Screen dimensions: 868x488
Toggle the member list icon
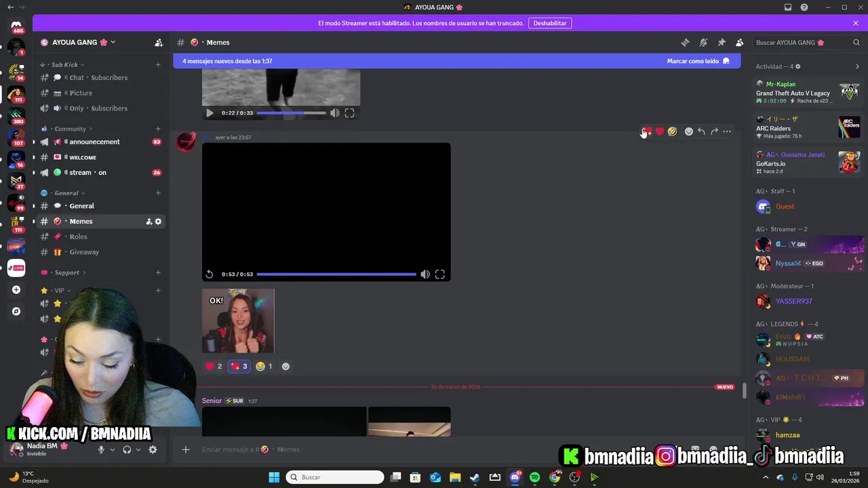pyautogui.click(x=740, y=42)
